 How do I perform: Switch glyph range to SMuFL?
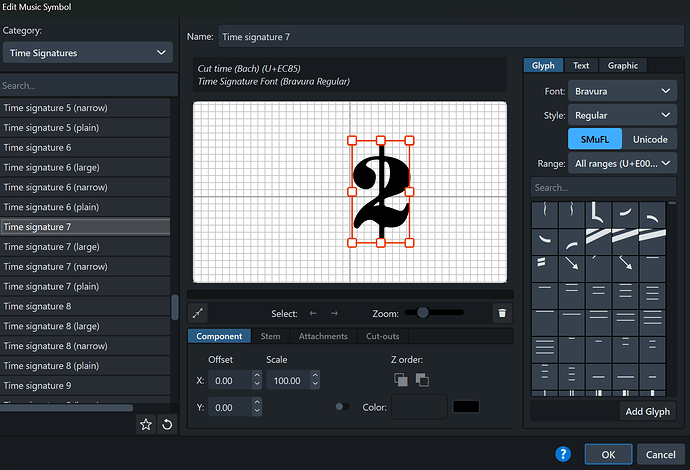tap(594, 139)
